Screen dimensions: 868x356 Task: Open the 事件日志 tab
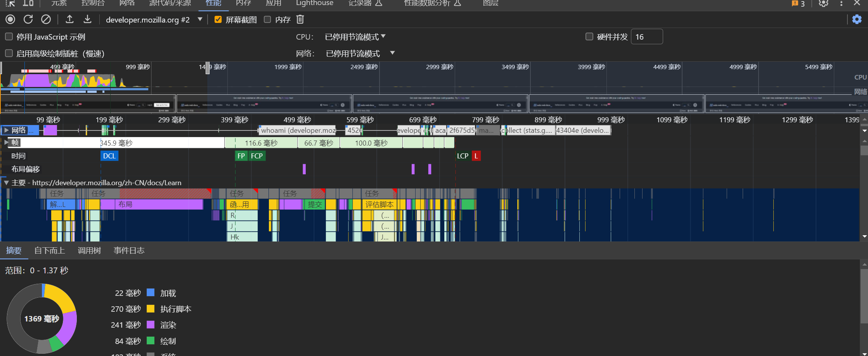point(129,250)
